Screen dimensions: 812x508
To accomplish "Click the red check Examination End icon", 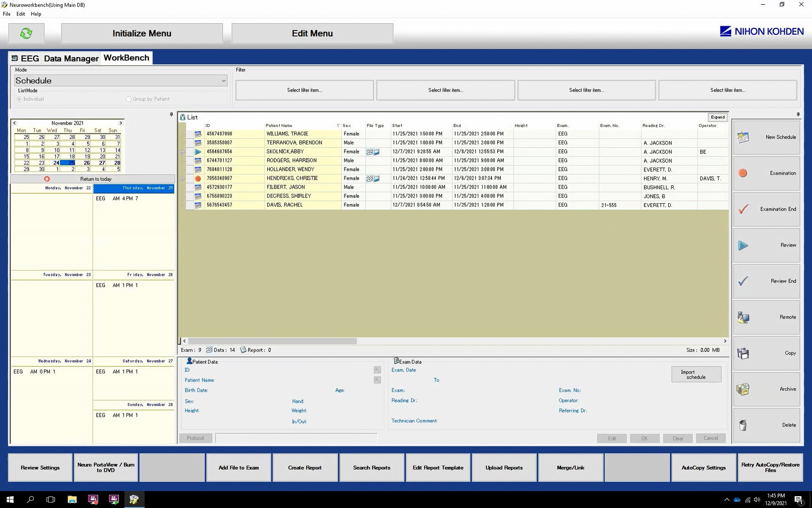I will tap(743, 209).
